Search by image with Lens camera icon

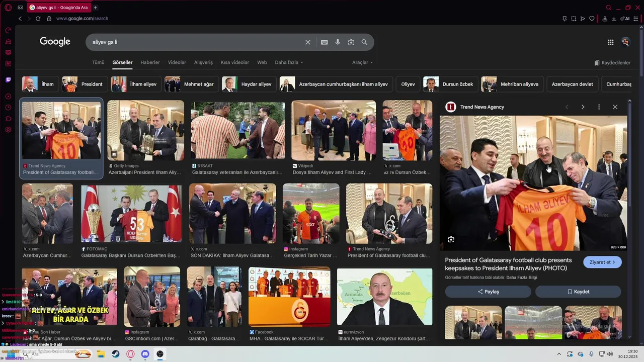(x=351, y=42)
